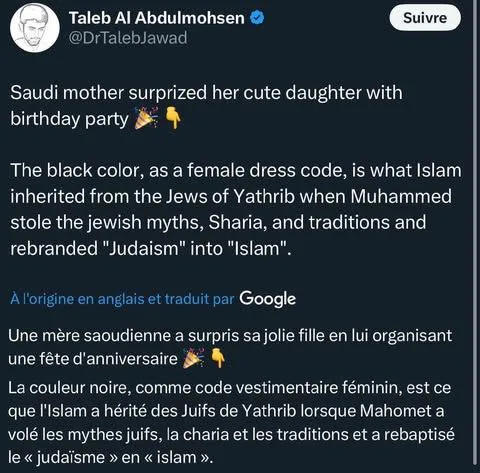Click the "Une mère saoudienne a surpris" translated line
The image size is (480, 473).
tap(230, 335)
